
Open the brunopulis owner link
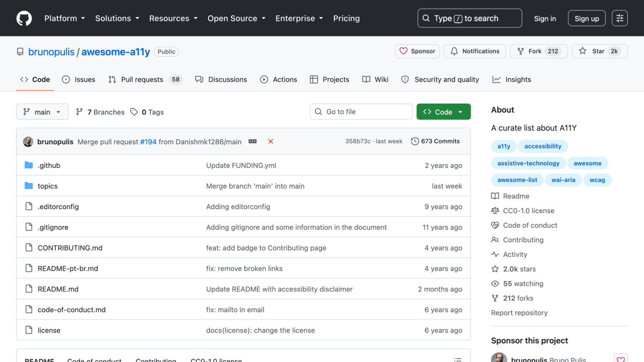pos(52,52)
